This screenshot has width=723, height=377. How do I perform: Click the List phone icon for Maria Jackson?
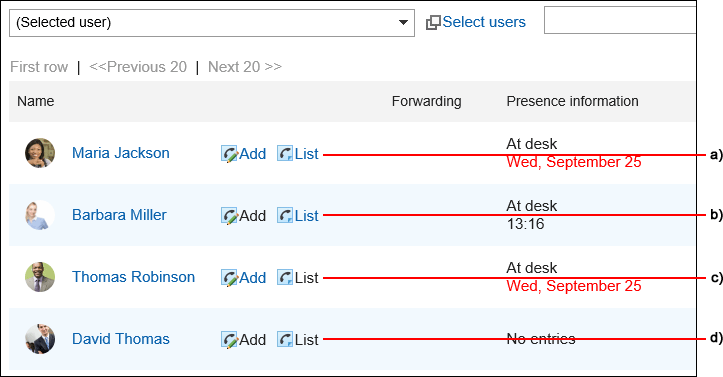click(285, 153)
